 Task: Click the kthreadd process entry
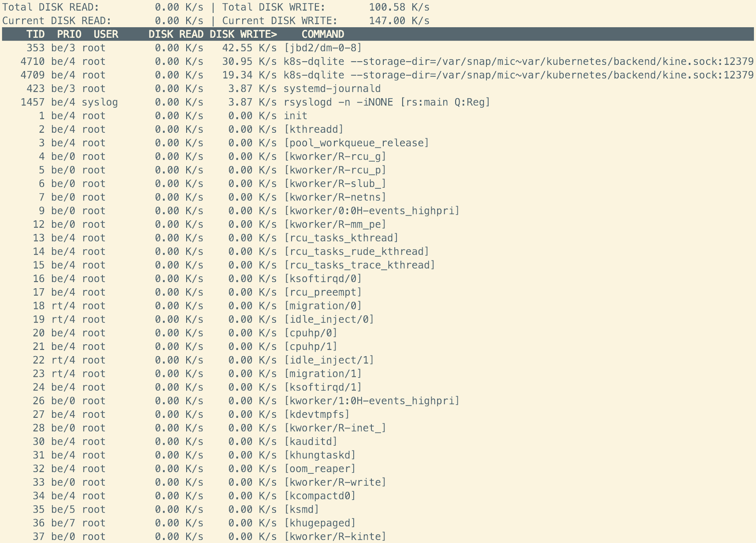pyautogui.click(x=314, y=130)
